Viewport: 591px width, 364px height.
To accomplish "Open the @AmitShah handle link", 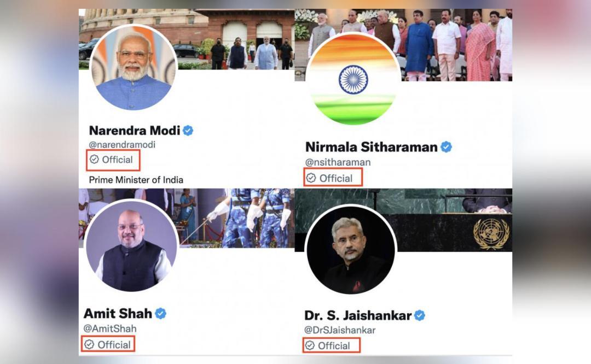I will [x=109, y=329].
